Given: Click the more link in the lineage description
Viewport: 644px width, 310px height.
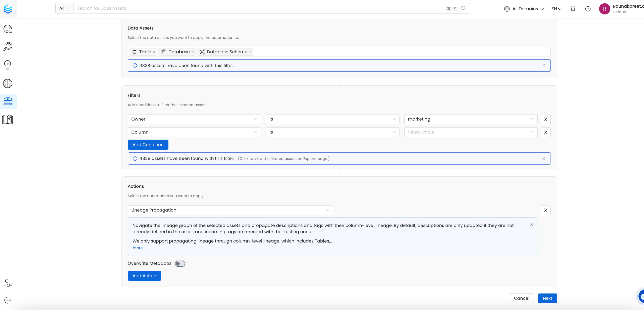Looking at the screenshot, I should pos(137,248).
